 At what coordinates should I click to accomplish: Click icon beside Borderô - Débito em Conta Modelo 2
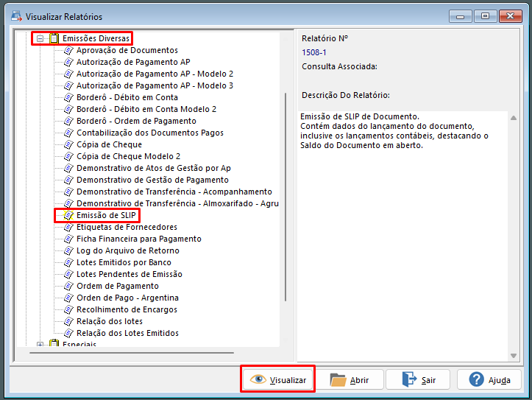(69, 109)
